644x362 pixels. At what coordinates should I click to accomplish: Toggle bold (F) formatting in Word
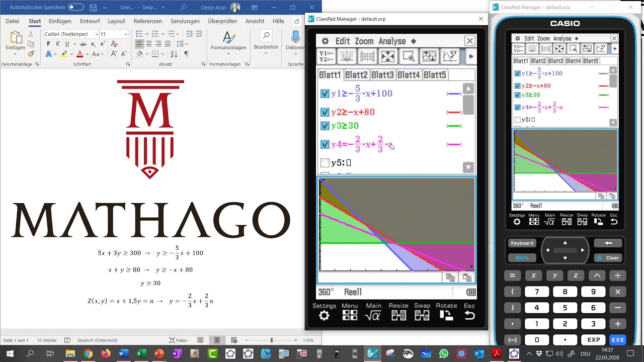(49, 44)
